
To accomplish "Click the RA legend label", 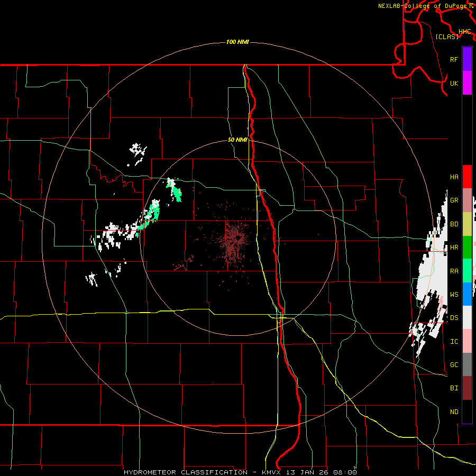I will click(454, 271).
